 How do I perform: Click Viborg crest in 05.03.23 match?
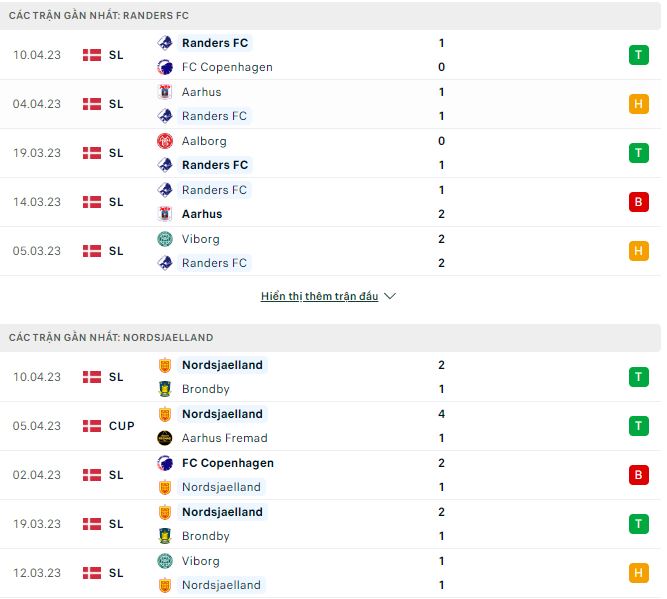(165, 239)
